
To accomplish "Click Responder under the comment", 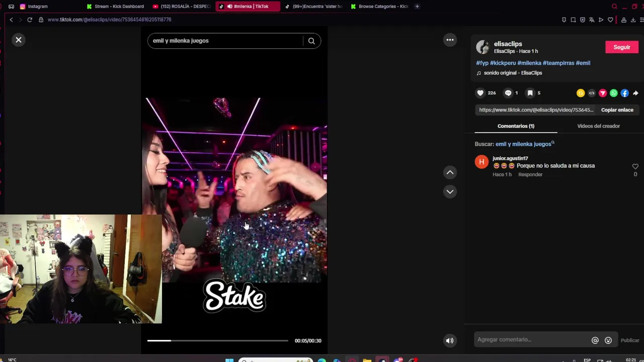I will 530,174.
